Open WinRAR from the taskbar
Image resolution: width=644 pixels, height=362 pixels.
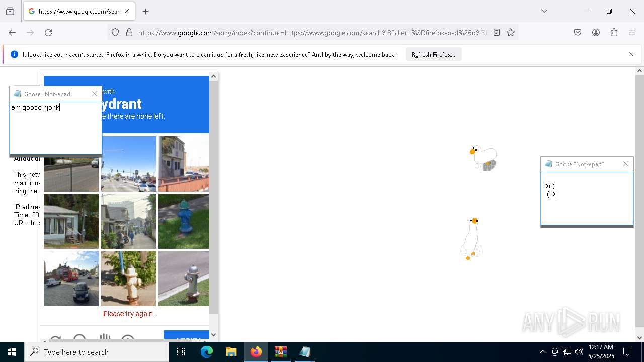click(x=280, y=352)
